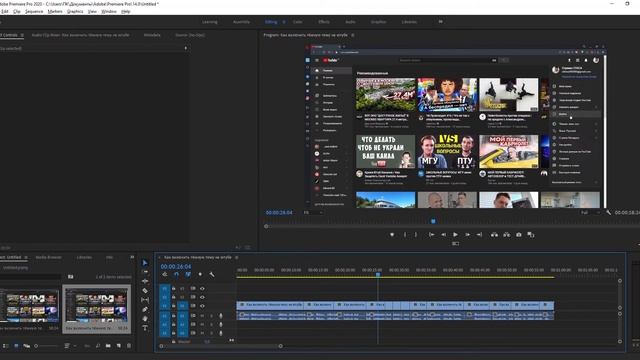Image resolution: width=640 pixels, height=360 pixels.
Task: Open Editing workspace options menu
Action: coord(284,22)
